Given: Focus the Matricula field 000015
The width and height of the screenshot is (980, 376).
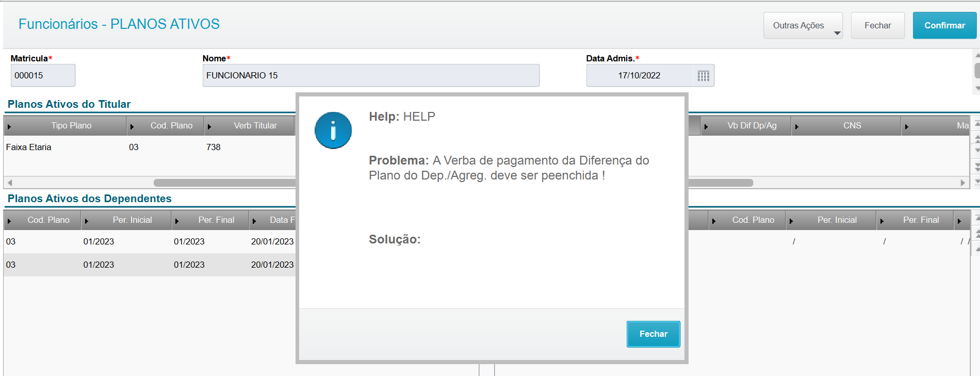Looking at the screenshot, I should click(43, 75).
